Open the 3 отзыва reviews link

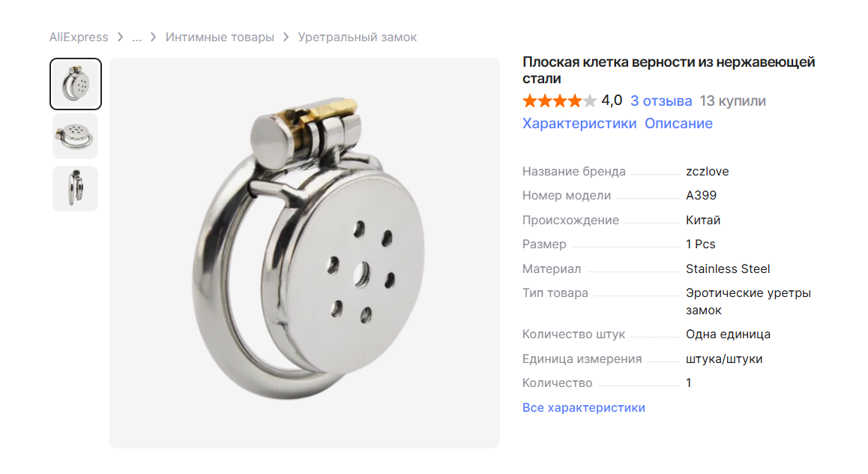[x=661, y=100]
